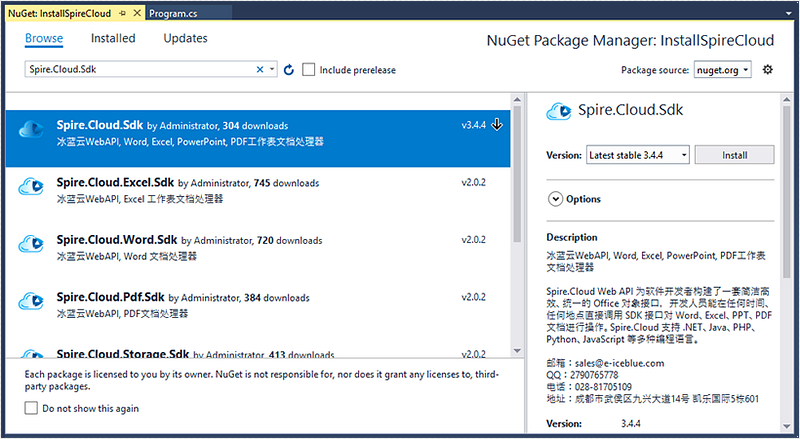
Task: Toggle Include prerelease checkbox
Action: pyautogui.click(x=308, y=69)
